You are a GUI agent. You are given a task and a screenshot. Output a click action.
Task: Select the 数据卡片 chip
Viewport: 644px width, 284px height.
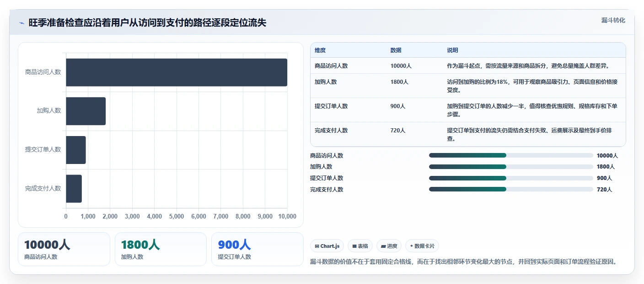click(422, 246)
